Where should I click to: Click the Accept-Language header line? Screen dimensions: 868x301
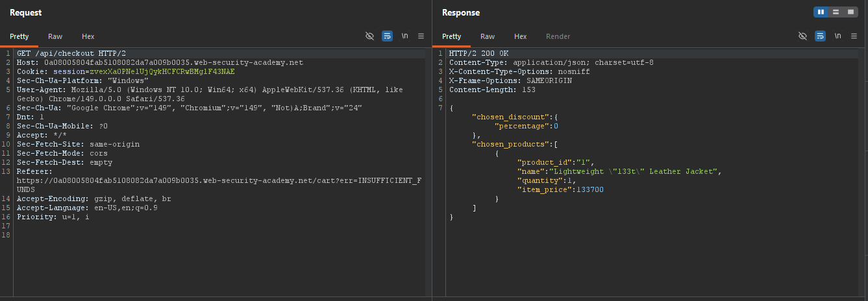point(87,208)
